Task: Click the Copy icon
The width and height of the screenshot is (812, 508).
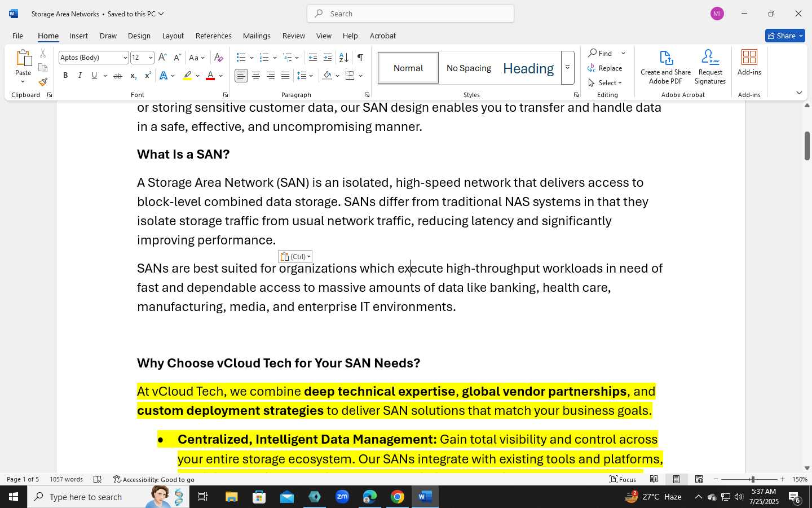Action: (x=43, y=68)
